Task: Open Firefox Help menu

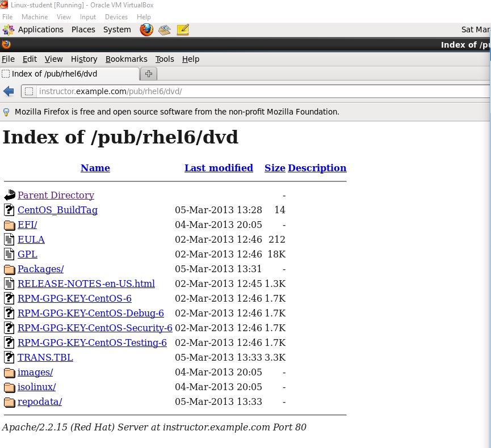Action: point(191,59)
